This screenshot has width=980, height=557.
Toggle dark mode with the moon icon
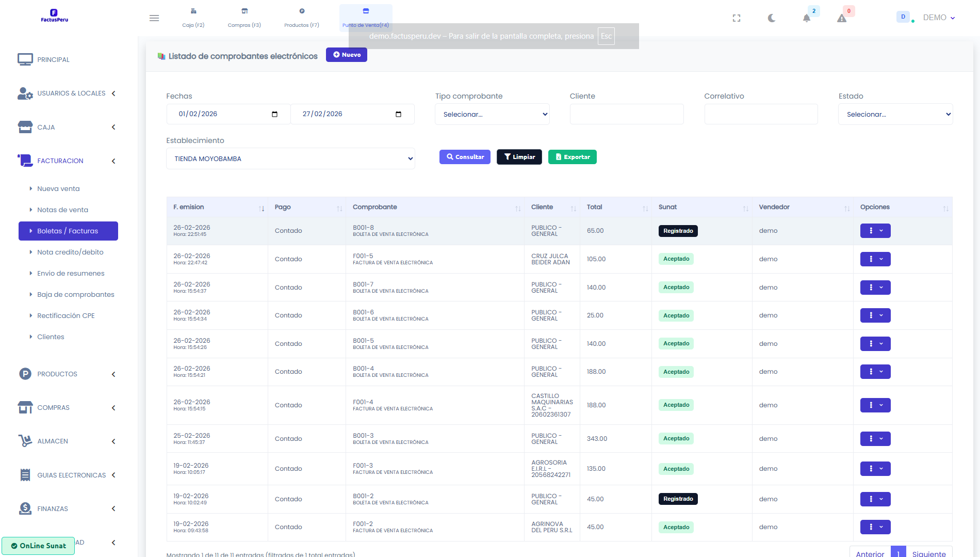point(772,18)
